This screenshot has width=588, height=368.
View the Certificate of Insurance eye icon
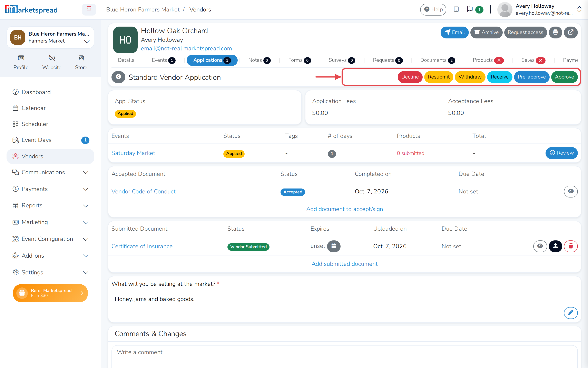(540, 246)
